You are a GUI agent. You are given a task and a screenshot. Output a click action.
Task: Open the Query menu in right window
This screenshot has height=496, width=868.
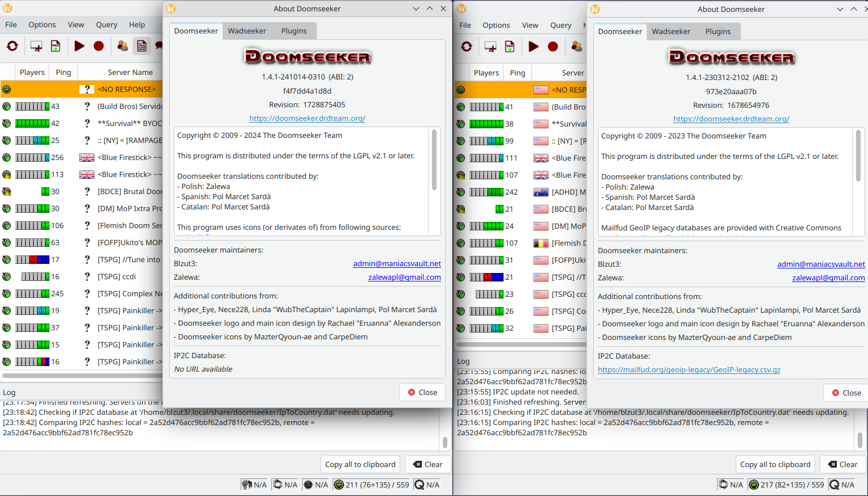point(560,26)
